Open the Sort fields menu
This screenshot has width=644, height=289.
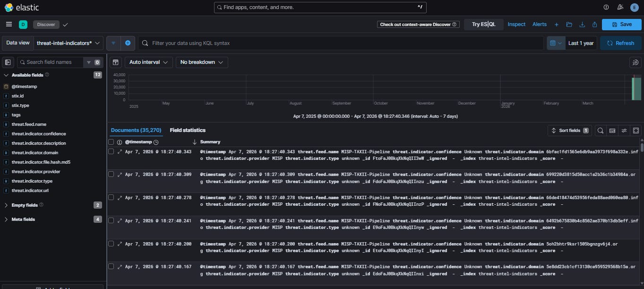[x=569, y=131]
